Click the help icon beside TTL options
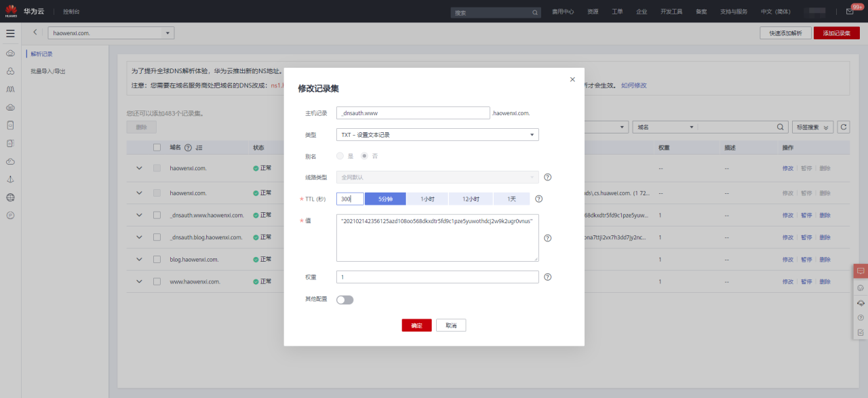Screen dimensions: 868x398 538,199
